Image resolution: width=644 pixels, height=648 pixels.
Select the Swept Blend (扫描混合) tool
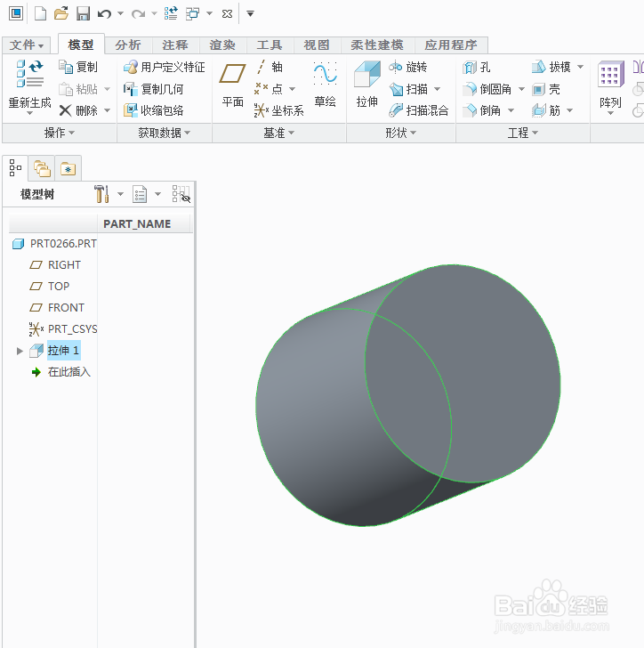(x=419, y=110)
